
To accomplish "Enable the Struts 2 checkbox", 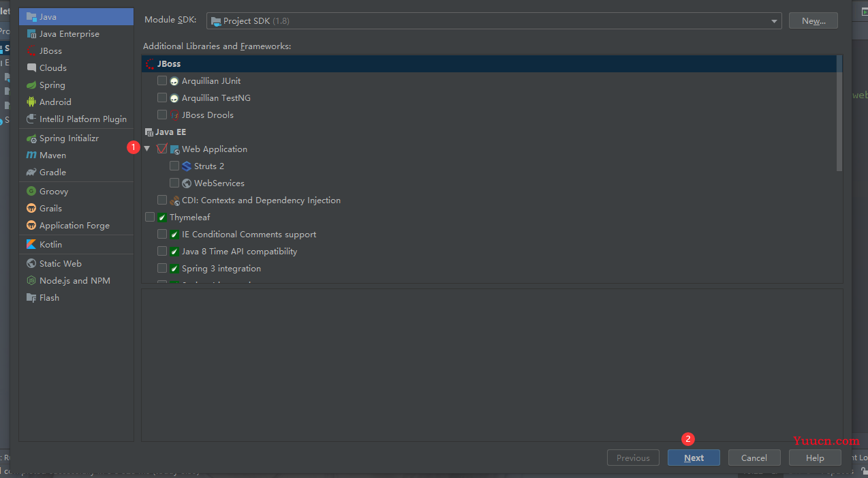I will (174, 166).
